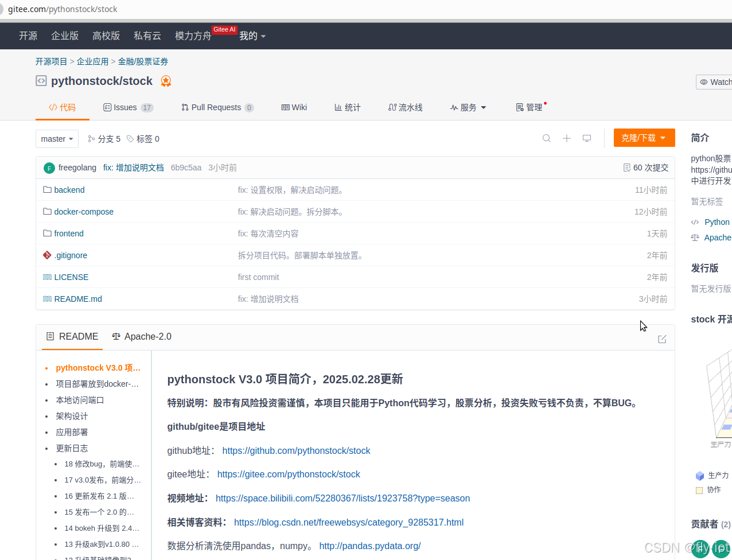This screenshot has height=560, width=732.
Task: Click 模力方舟 in top navigation
Action: [193, 36]
